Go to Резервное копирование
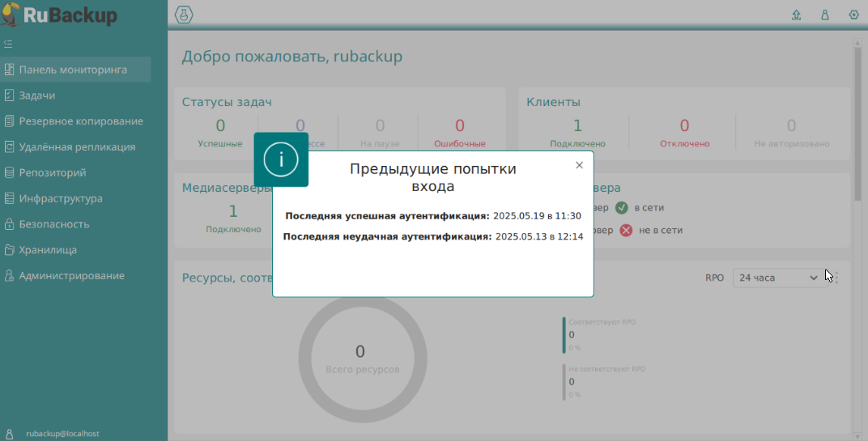The width and height of the screenshot is (868, 441). [x=81, y=121]
